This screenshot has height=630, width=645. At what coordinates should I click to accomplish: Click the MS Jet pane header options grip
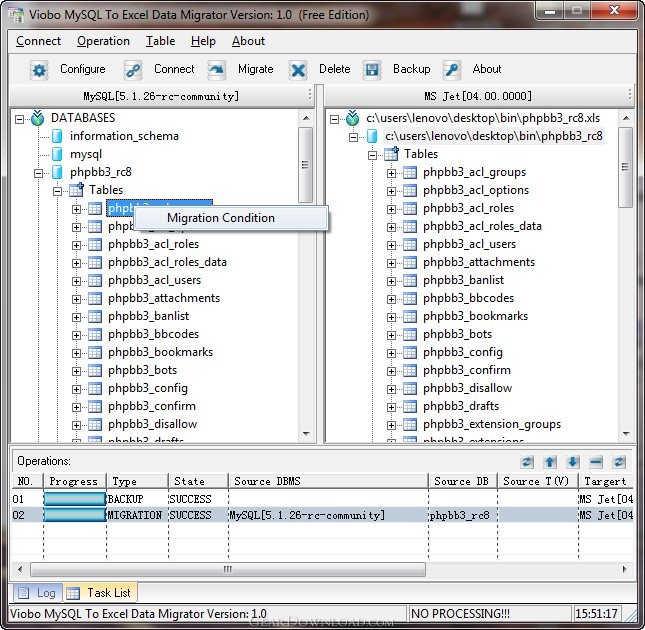coord(630,95)
